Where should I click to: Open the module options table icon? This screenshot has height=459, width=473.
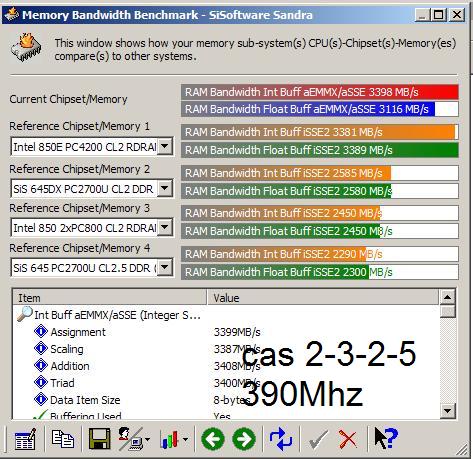point(25,439)
